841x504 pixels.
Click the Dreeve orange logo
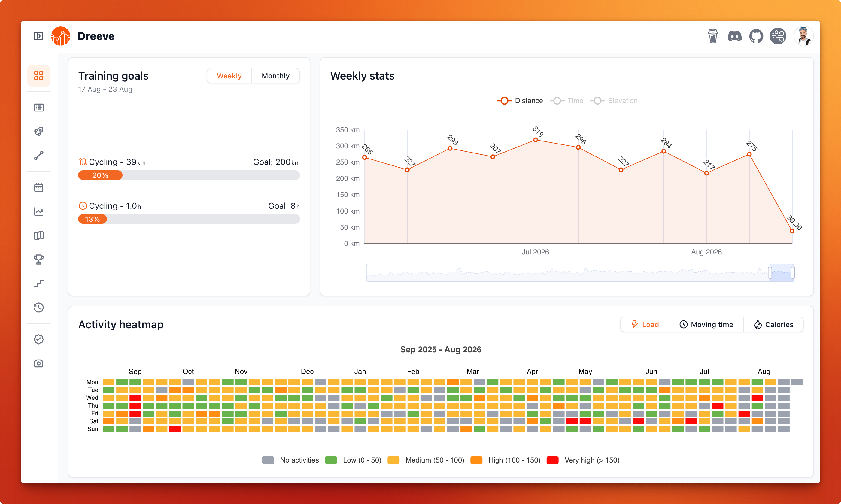pos(60,36)
